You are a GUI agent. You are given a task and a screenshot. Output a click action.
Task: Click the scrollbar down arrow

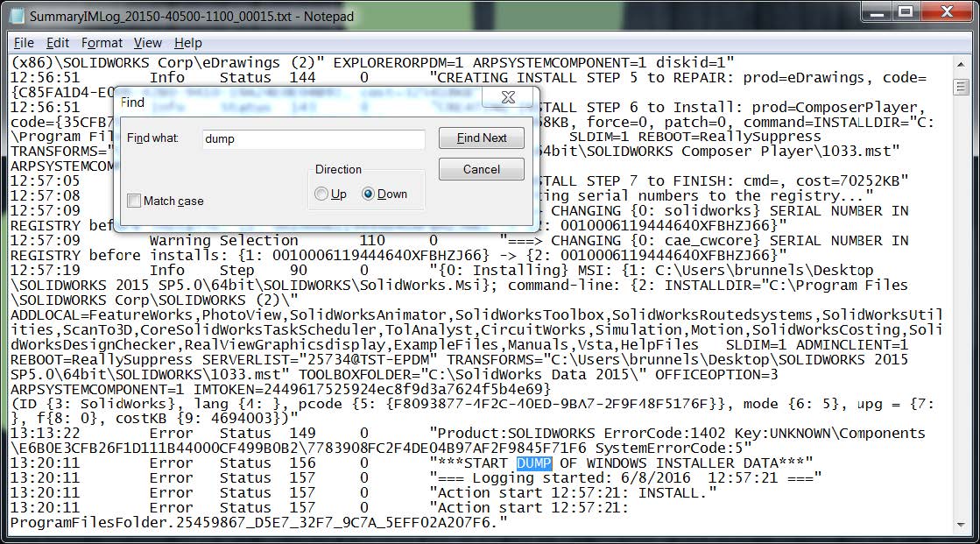pos(961,525)
